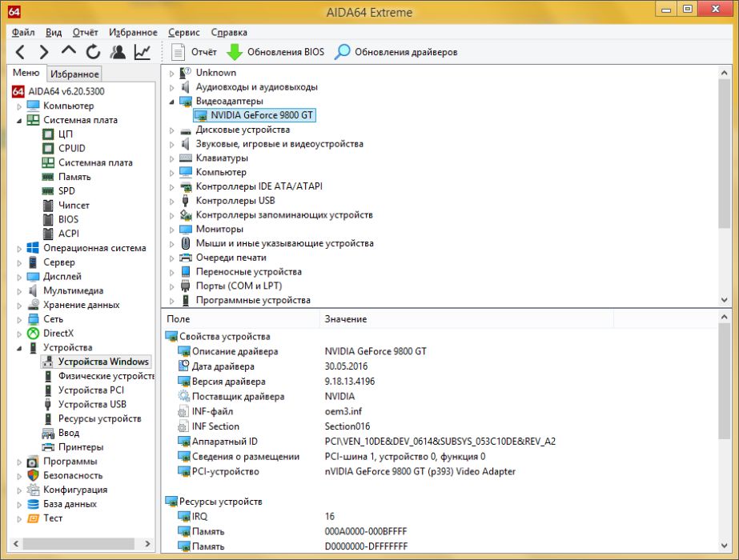The image size is (739, 560).
Task: Expand the Сервер node
Action: (x=19, y=263)
